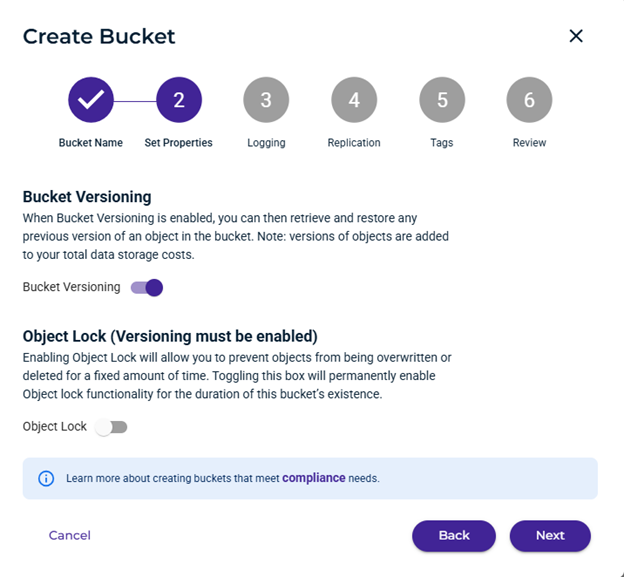624x577 pixels.
Task: Open the Review step label
Action: [x=529, y=142]
